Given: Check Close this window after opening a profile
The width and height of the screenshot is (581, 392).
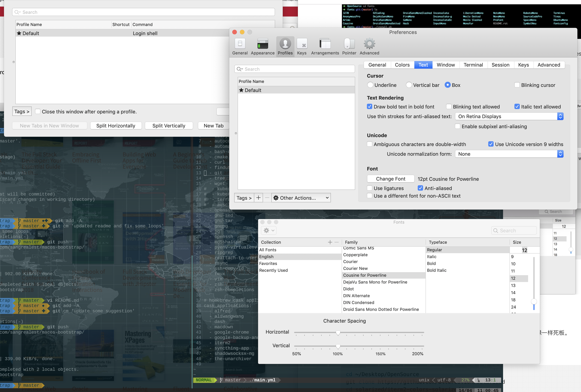Looking at the screenshot, I should coord(38,112).
